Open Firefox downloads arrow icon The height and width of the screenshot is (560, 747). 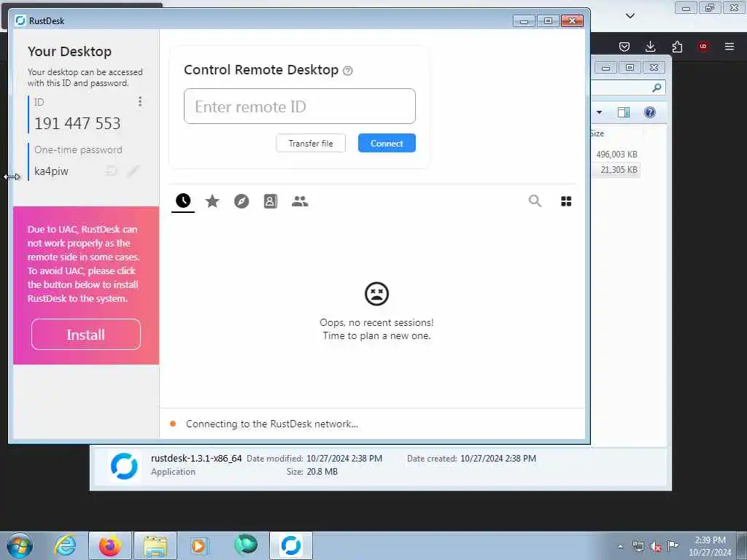point(650,46)
